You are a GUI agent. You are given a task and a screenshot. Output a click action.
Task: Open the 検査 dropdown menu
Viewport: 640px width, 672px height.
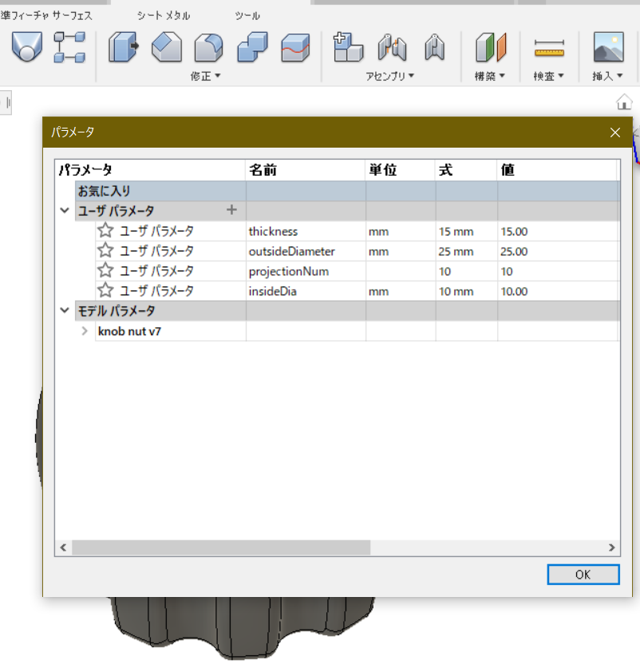[548, 77]
